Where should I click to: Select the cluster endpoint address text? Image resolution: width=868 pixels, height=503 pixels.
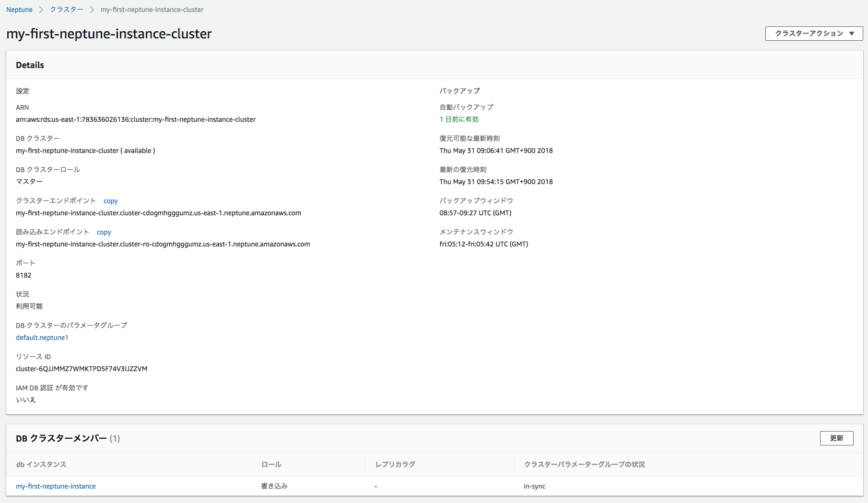click(158, 213)
